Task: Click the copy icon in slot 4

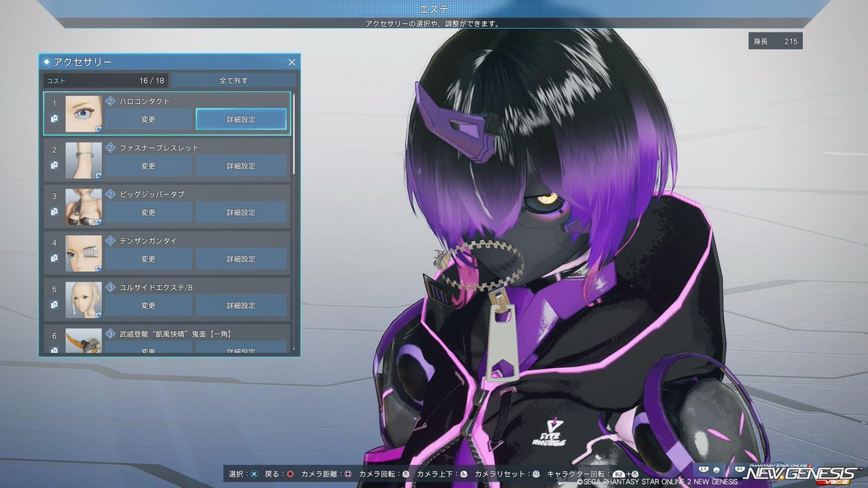Action: click(x=54, y=258)
